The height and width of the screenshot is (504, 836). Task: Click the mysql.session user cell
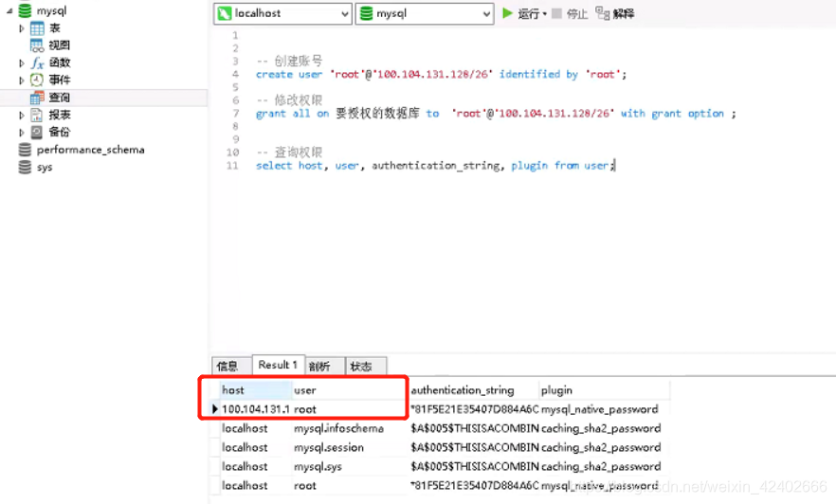tap(351, 447)
